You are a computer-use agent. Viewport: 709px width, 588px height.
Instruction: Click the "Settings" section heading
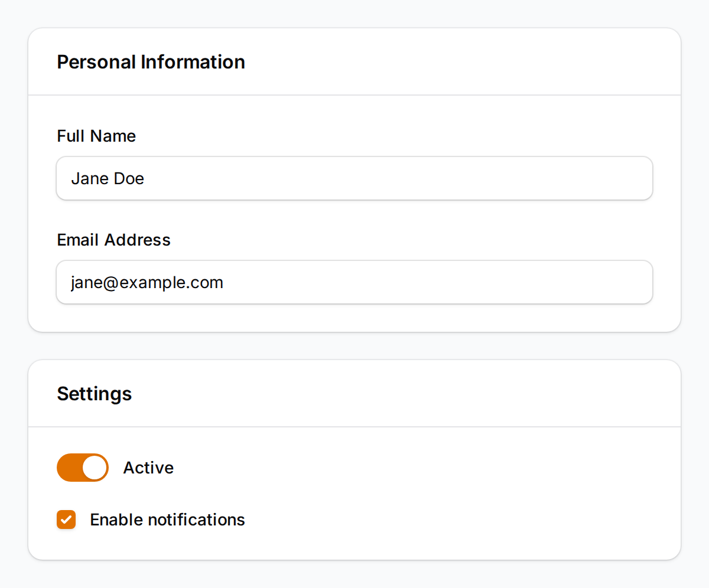coord(95,394)
